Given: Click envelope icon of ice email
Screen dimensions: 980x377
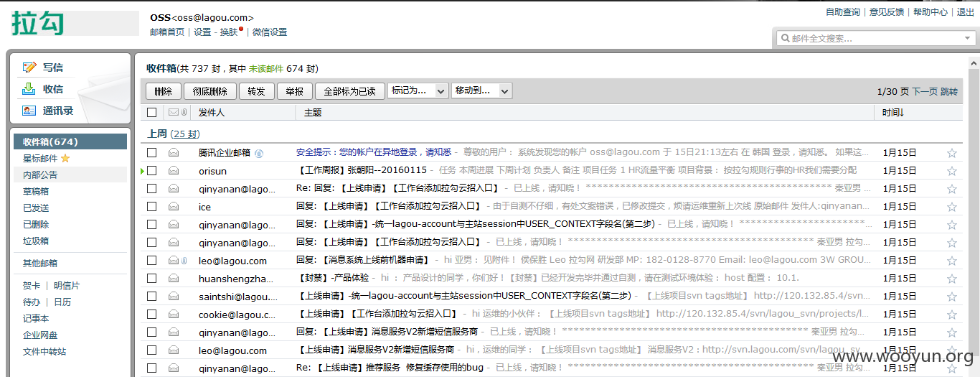Looking at the screenshot, I should [174, 206].
